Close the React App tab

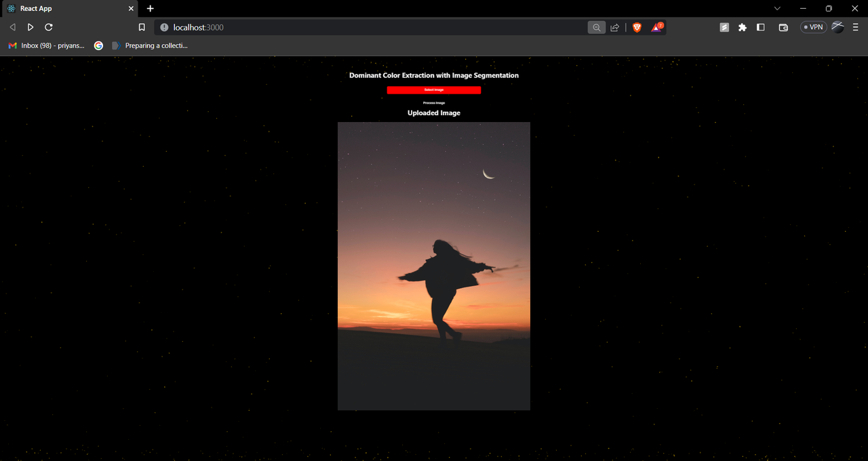[x=132, y=9]
